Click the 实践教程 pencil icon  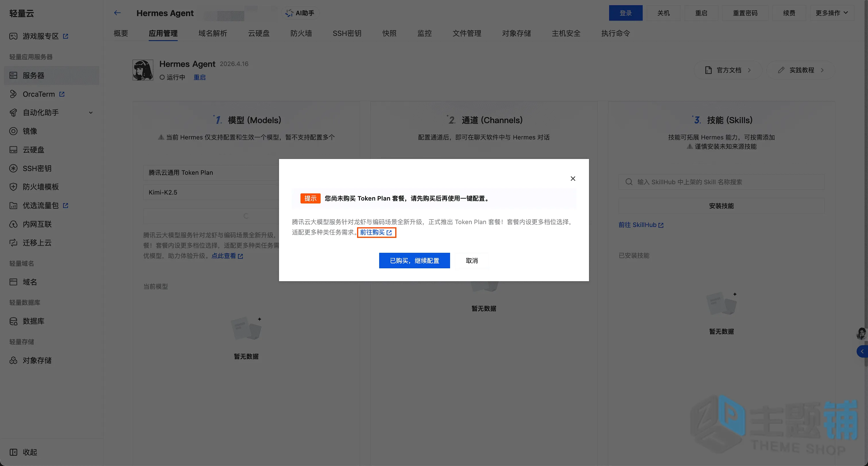781,70
